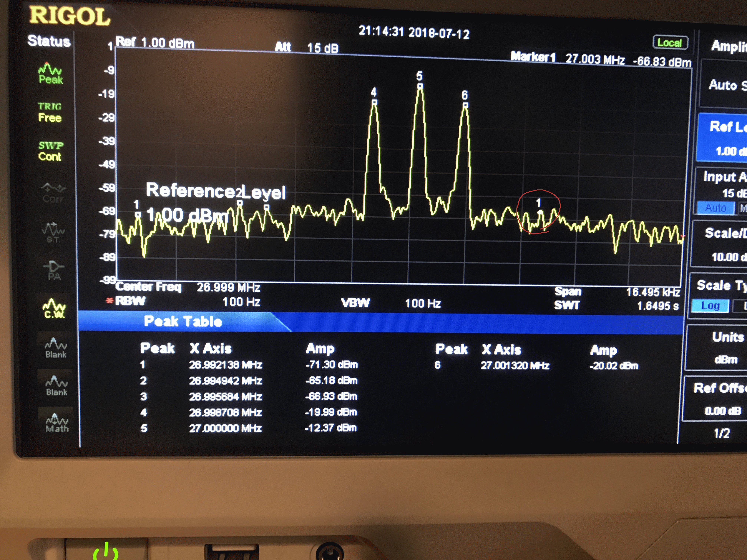Click the -65.18 dBm amplitude value
747x560 pixels.
click(x=331, y=380)
